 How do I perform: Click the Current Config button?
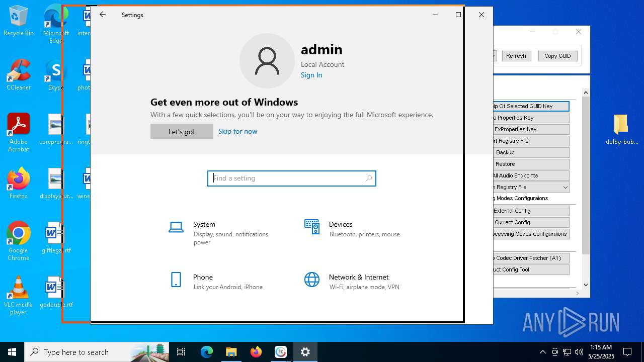531,222
